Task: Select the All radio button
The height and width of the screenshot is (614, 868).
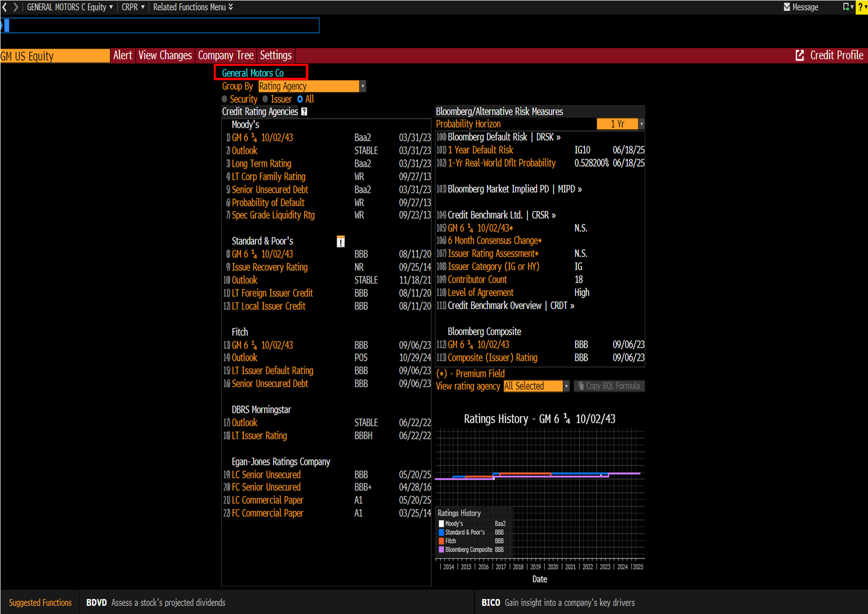Action: point(300,99)
